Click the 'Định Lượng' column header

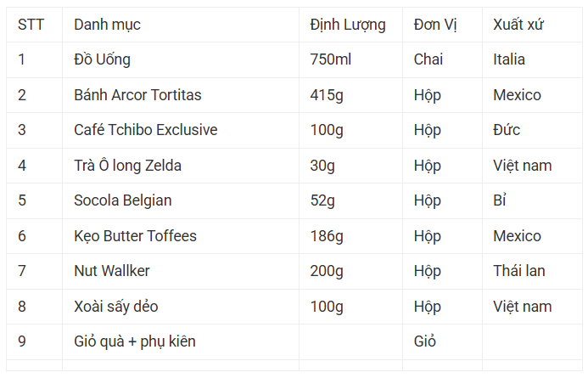(x=348, y=25)
